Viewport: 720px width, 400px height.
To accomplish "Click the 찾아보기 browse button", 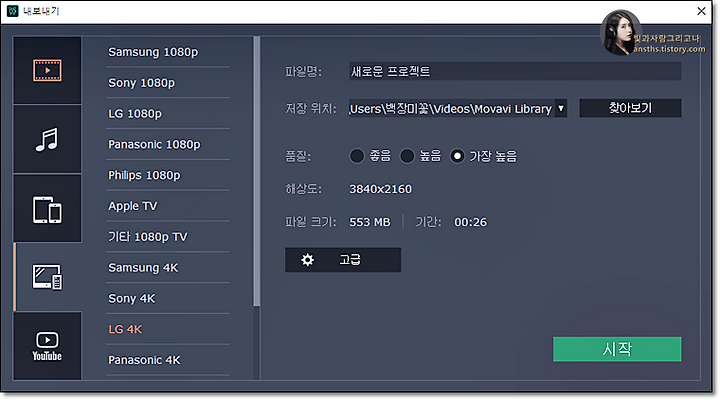I will [630, 108].
